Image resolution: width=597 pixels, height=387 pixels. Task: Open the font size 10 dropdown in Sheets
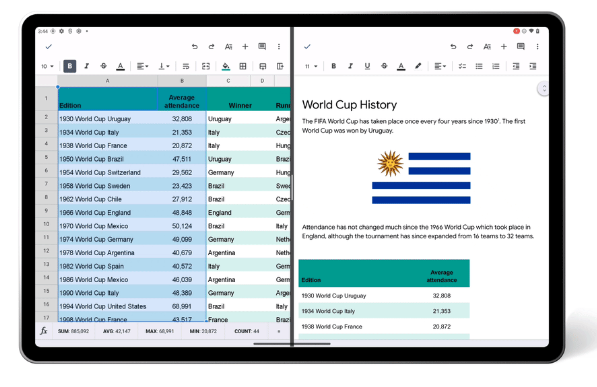point(47,66)
